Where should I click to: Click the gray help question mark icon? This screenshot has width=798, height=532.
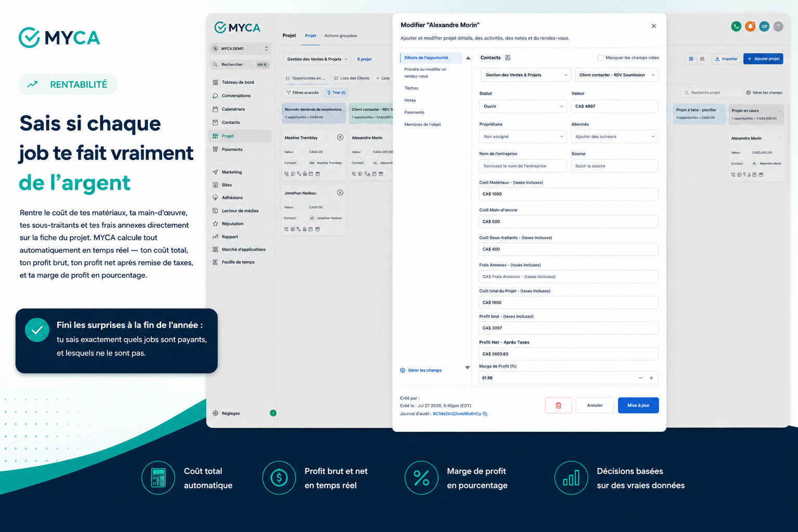(778, 26)
